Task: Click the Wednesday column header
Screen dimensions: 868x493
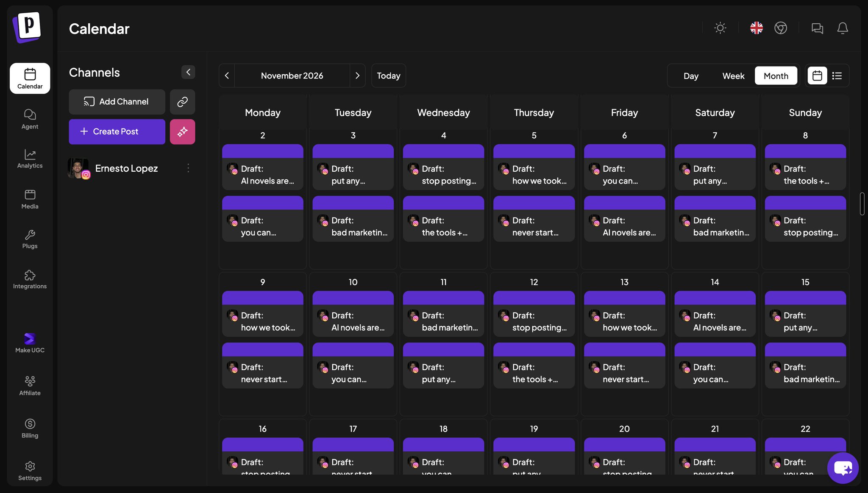Action: click(443, 112)
